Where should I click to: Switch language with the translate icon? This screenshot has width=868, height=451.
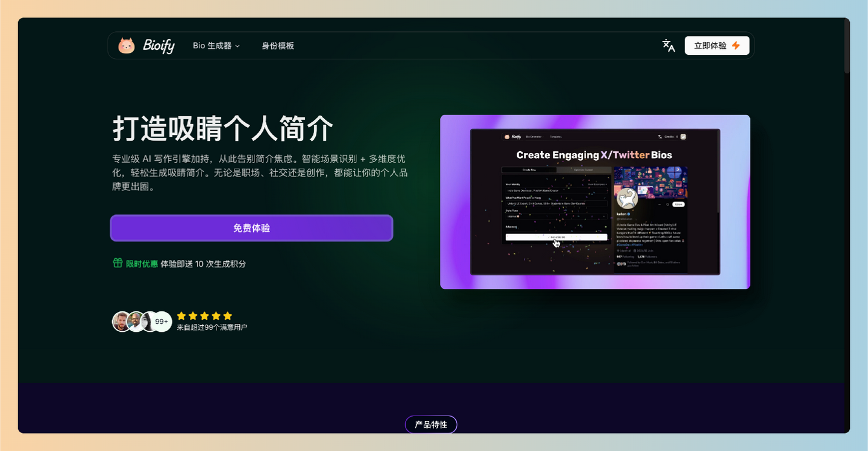pyautogui.click(x=668, y=46)
